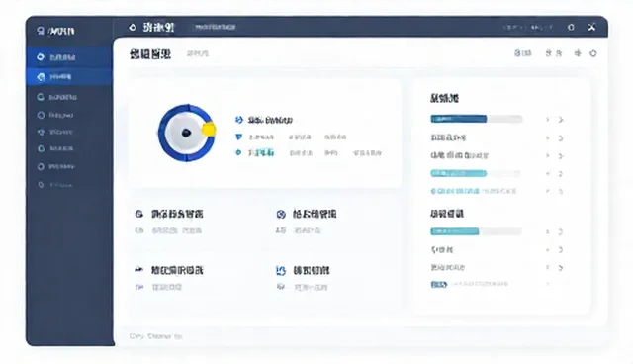
Task: Click the first section heading in right panel
Action: (x=444, y=98)
